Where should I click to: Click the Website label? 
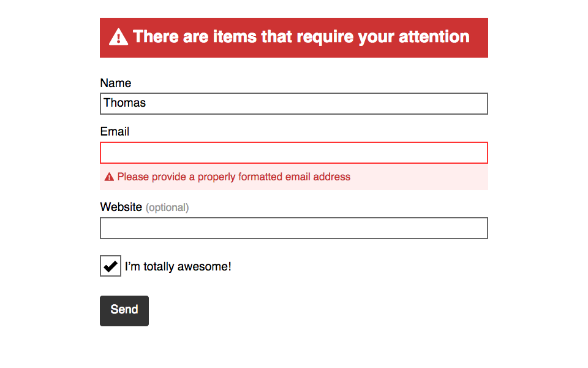[x=121, y=207]
